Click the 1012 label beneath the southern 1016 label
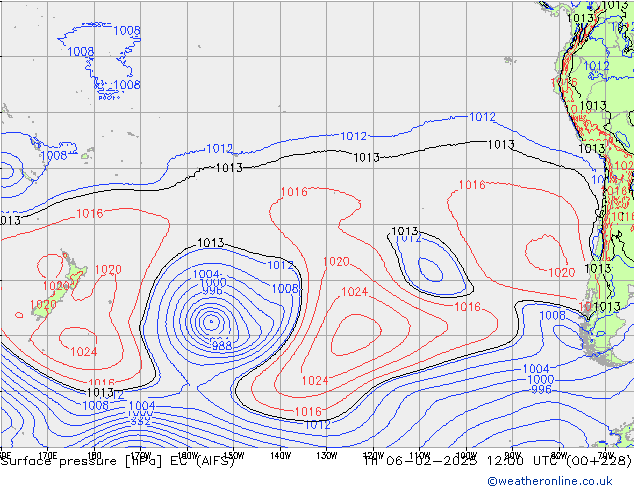The width and height of the screenshot is (634, 490). pyautogui.click(x=317, y=425)
